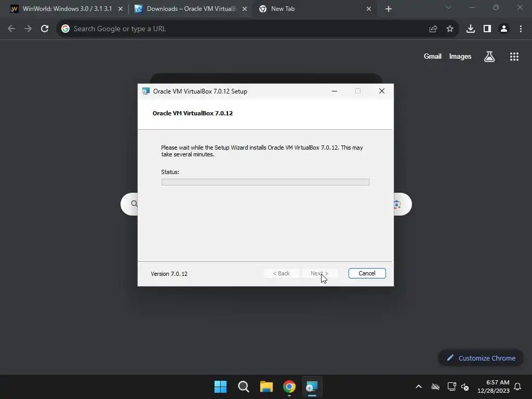Image resolution: width=532 pixels, height=399 pixels.
Task: Open Google Images link
Action: [x=460, y=56]
